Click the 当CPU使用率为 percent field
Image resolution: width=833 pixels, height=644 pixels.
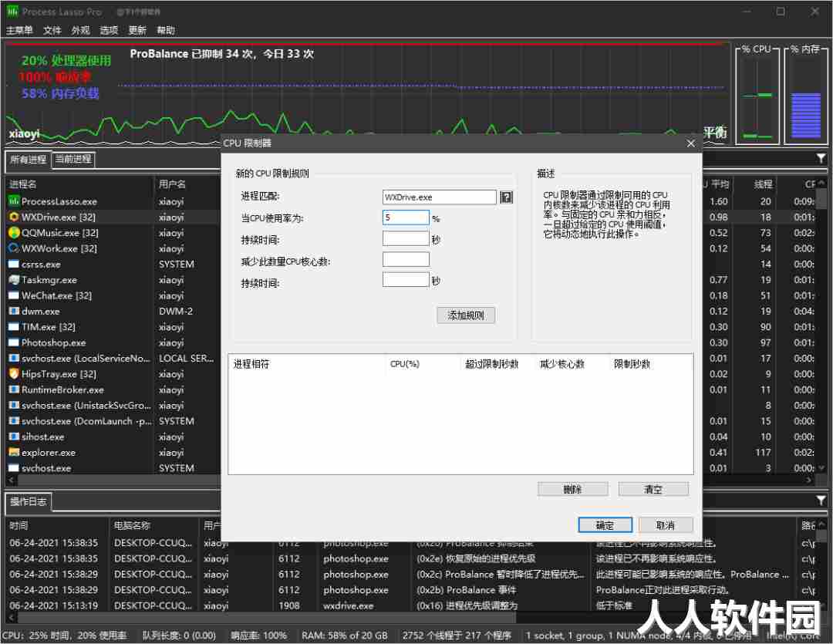406,217
